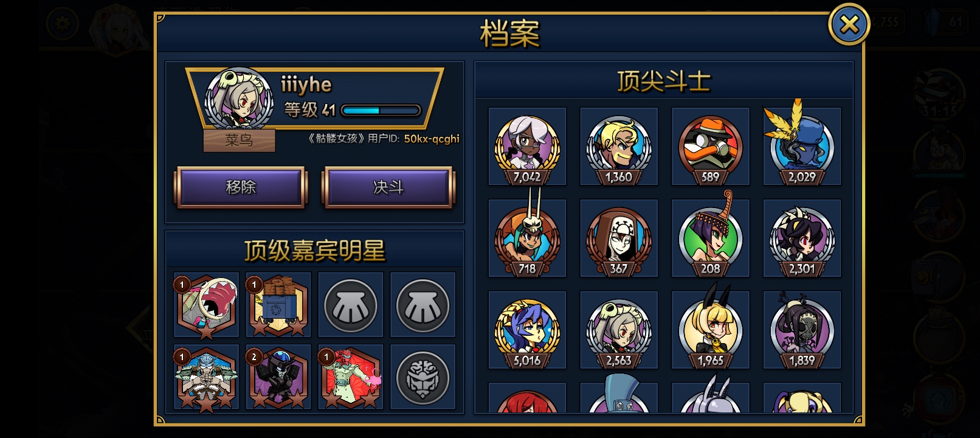
Task: Click the level 41 experience progress bar
Action: pyautogui.click(x=381, y=110)
